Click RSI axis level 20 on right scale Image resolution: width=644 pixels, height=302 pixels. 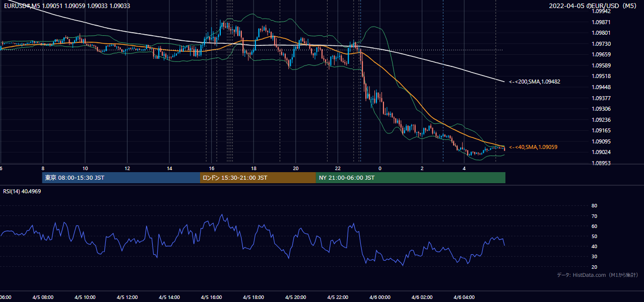point(595,267)
